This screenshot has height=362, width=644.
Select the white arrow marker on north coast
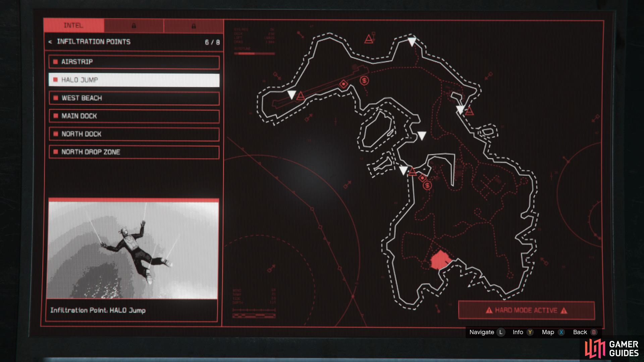point(412,42)
